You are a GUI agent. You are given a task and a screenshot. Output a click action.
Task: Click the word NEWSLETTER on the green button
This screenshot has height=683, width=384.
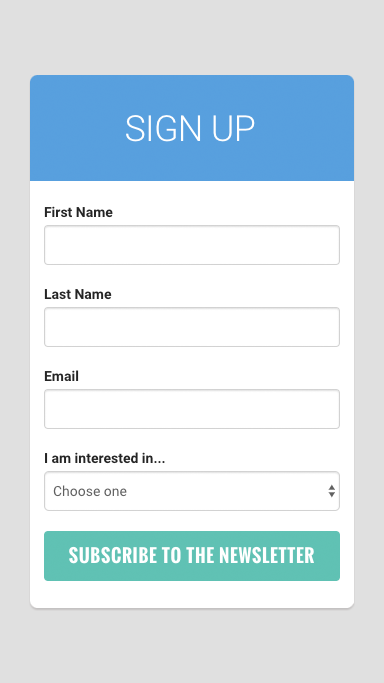(x=266, y=555)
